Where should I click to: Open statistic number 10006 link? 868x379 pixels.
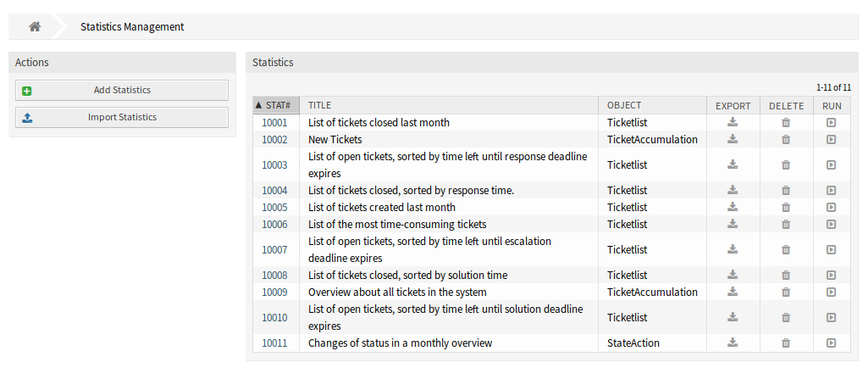pos(274,224)
